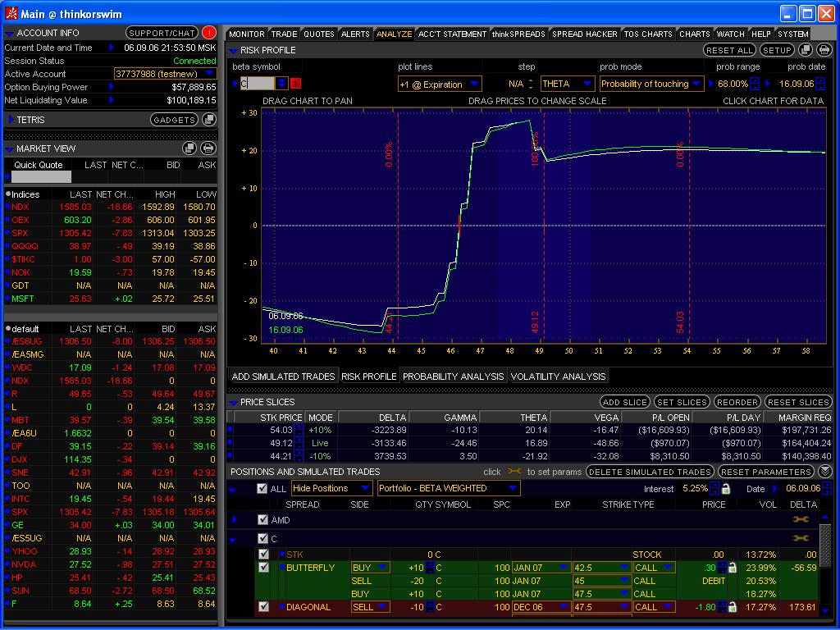Click the printer icon in Risk Profile header

(824, 50)
